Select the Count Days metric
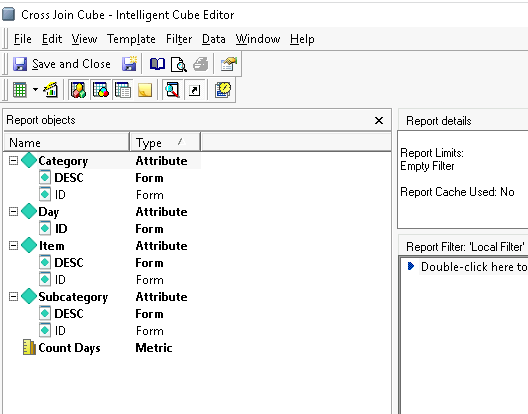 click(69, 348)
